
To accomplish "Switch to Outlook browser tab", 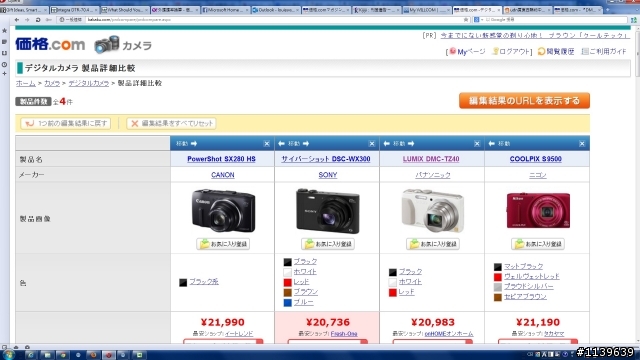I will [x=276, y=10].
